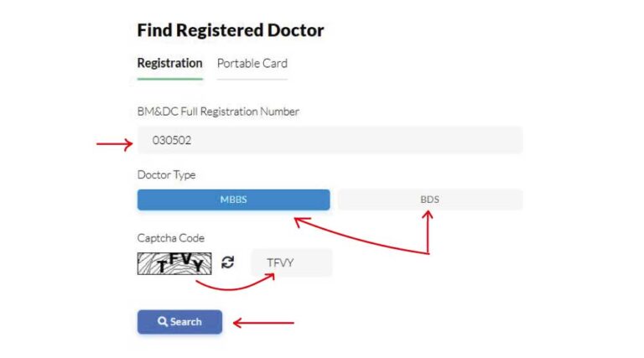Click the red arrow pointing at Search
Viewport: 644px width, 358px height.
[x=263, y=322]
